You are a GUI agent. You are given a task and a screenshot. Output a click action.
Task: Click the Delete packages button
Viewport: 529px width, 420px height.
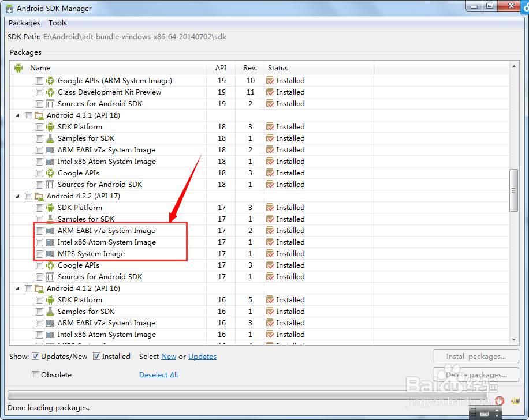tap(476, 374)
